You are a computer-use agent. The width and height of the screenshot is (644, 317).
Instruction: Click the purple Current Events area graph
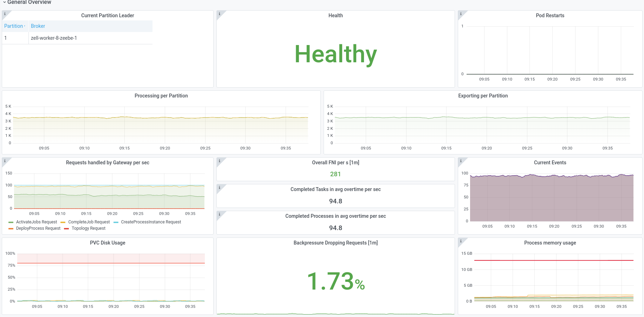pos(552,198)
